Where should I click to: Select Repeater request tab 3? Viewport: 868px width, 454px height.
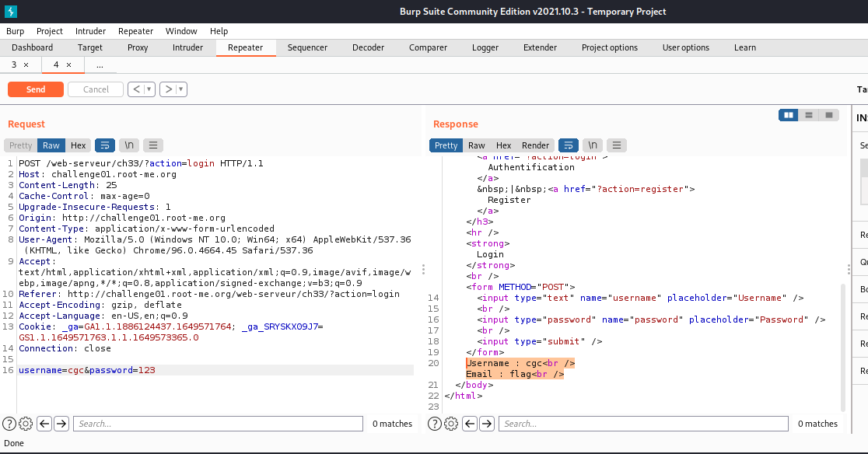14,65
